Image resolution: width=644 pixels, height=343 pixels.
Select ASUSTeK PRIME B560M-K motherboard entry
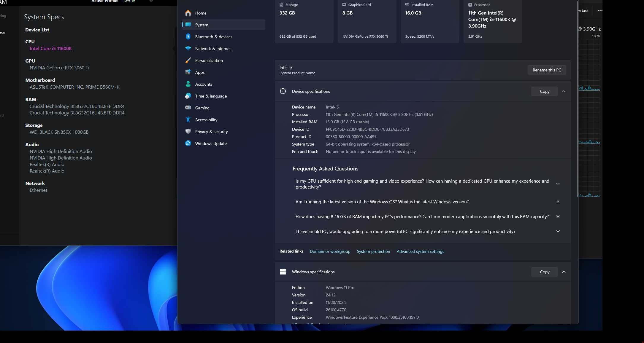click(x=74, y=87)
